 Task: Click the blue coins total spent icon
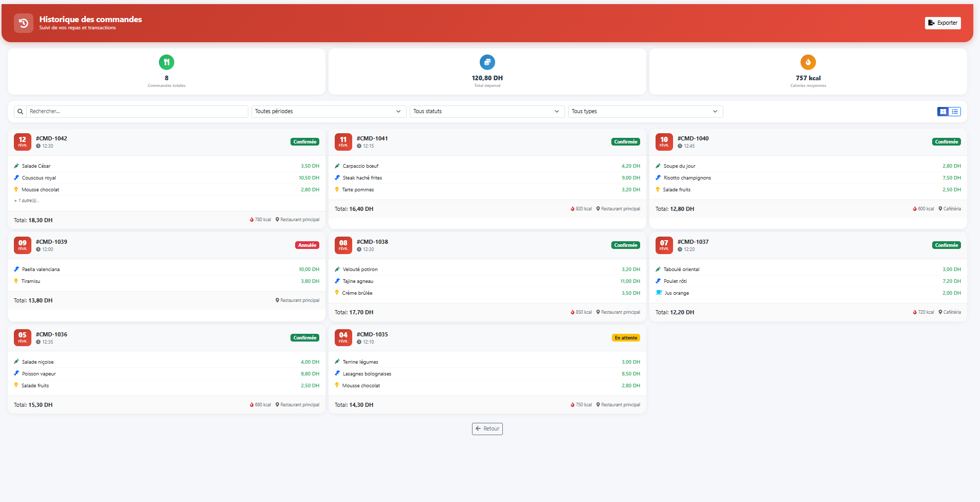(x=487, y=62)
